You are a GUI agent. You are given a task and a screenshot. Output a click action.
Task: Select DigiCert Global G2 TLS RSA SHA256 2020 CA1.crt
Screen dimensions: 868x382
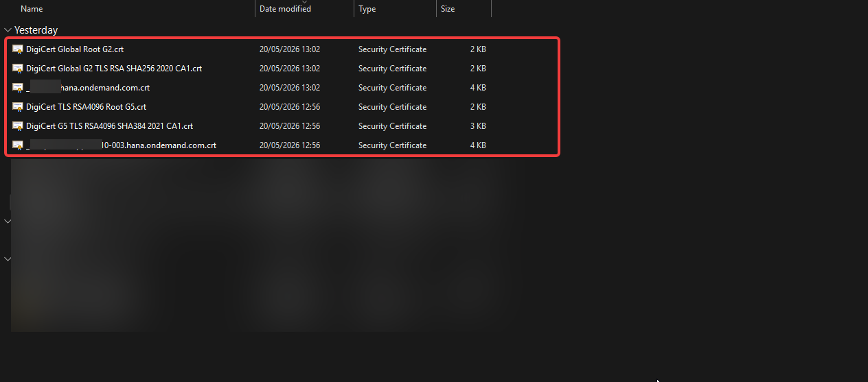[x=114, y=69]
